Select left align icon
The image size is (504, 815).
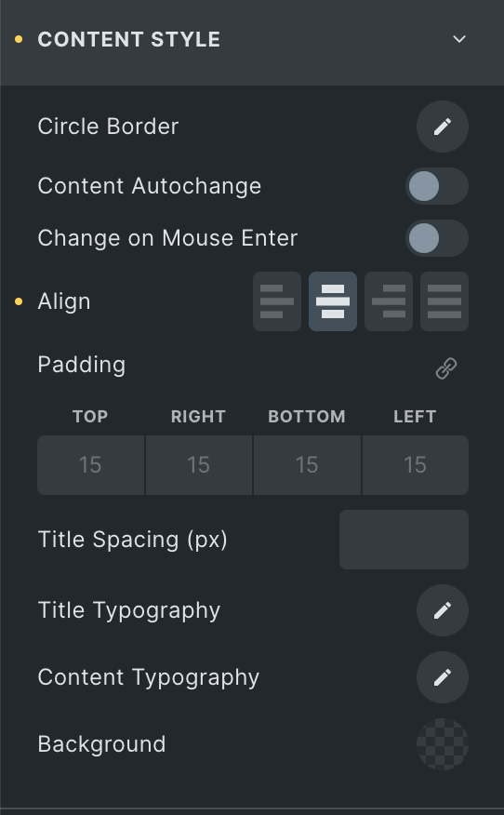click(x=277, y=301)
